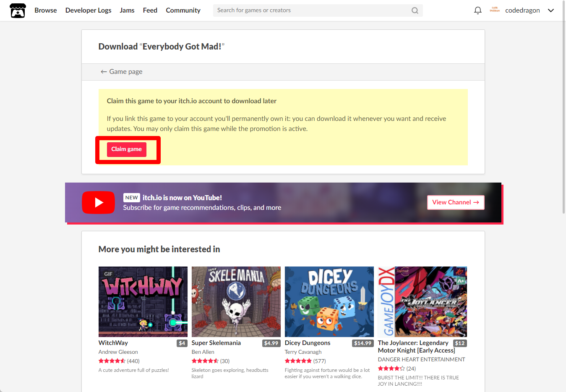Image resolution: width=566 pixels, height=392 pixels.
Task: Go to the Jams page
Action: tap(127, 10)
